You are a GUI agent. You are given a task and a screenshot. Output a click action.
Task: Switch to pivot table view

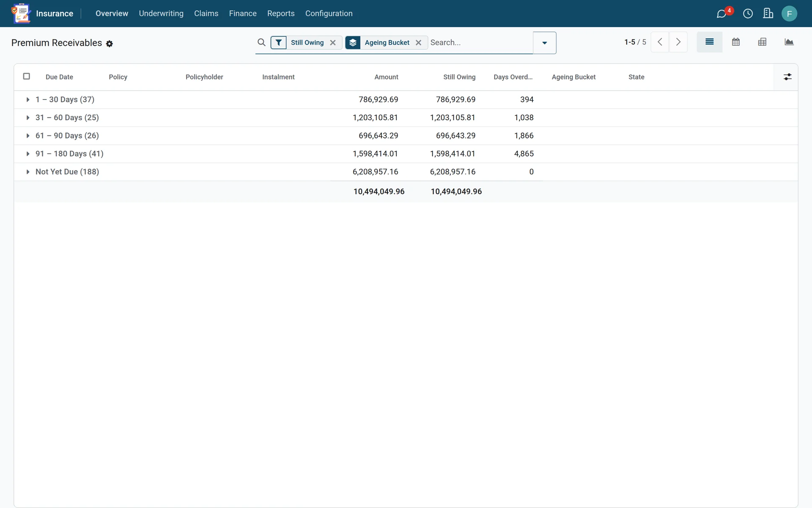(762, 42)
